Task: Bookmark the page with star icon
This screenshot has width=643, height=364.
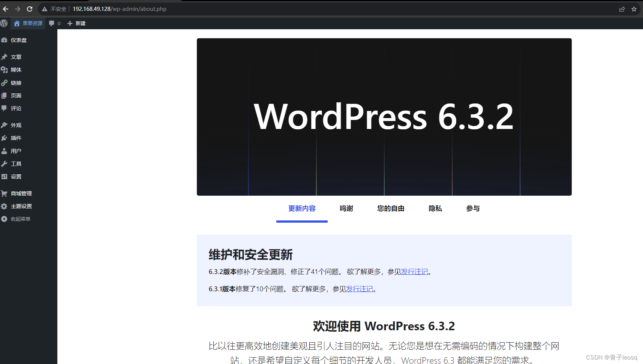Action: pyautogui.click(x=634, y=9)
